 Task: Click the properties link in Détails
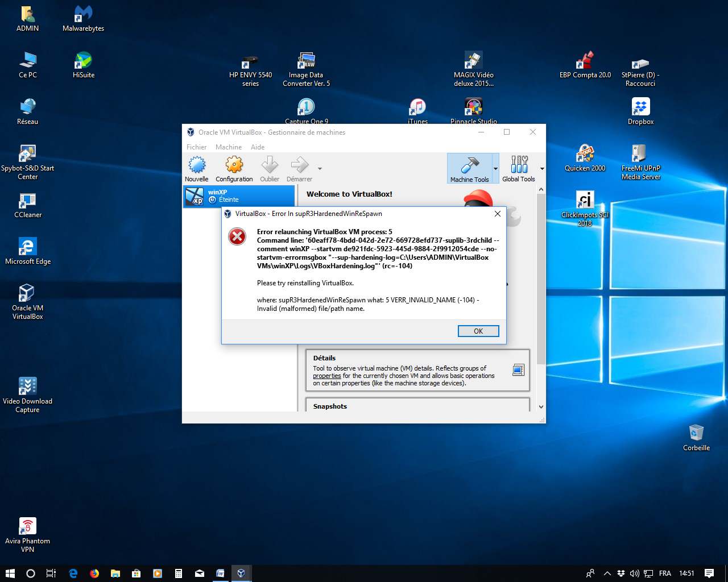(x=327, y=376)
